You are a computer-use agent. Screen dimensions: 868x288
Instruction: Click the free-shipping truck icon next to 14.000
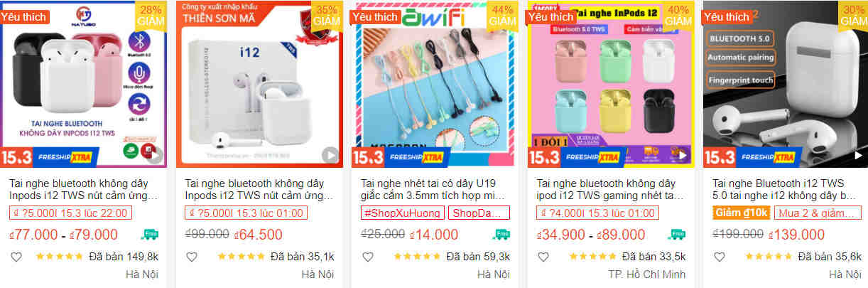tap(502, 235)
